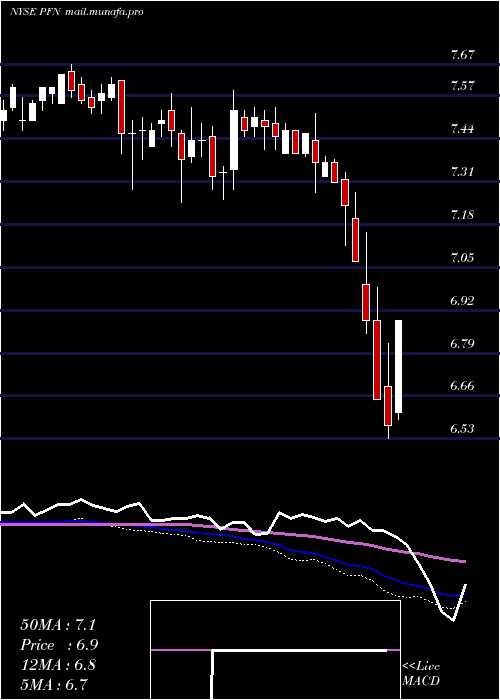Click the Live MACD inset chart box
Viewport: 500px width, 700px height.
275,650
